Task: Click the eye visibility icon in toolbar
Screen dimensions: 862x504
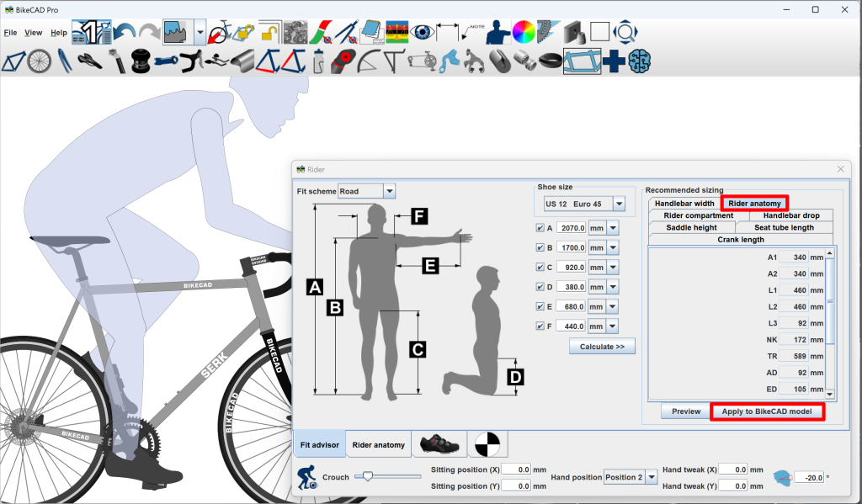Action: tap(421, 33)
